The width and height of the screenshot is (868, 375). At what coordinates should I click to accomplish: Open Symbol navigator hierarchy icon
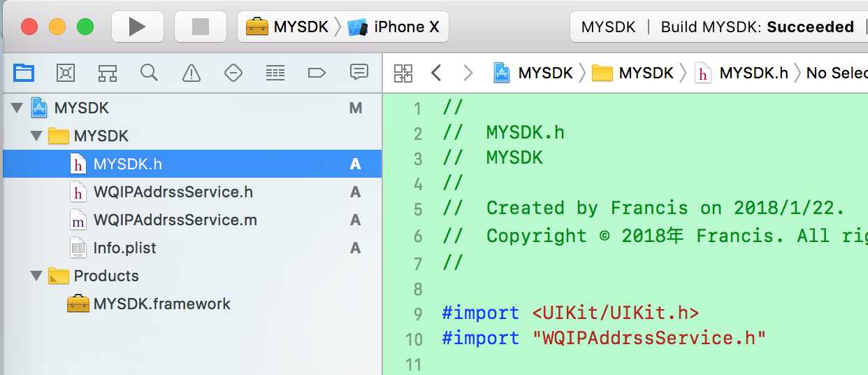(107, 72)
